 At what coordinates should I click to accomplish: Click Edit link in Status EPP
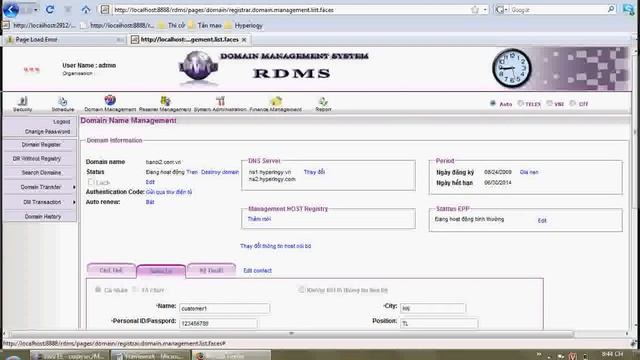pyautogui.click(x=542, y=220)
